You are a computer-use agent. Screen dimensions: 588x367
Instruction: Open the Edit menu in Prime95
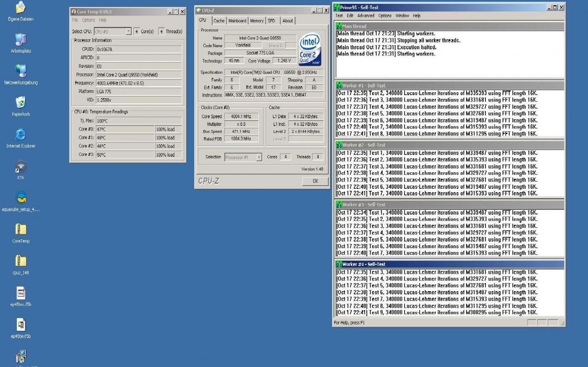pos(350,16)
